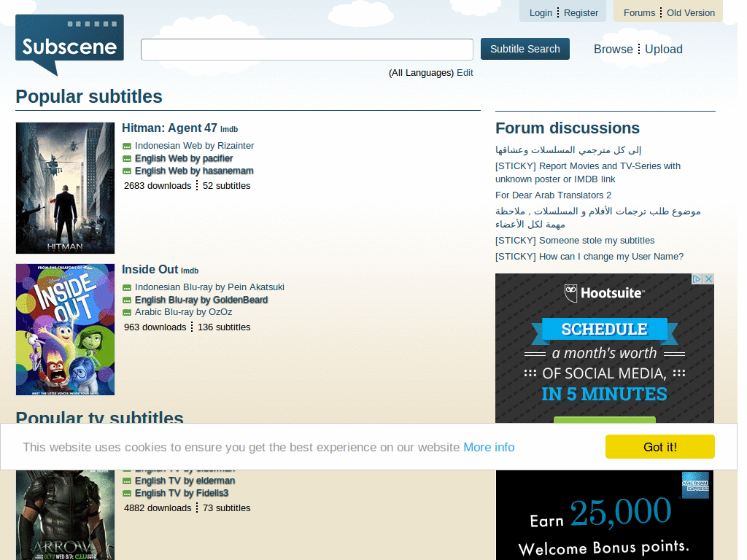This screenshot has width=747, height=560.
Task: Open the Arrow TV show poster
Action: point(65,515)
